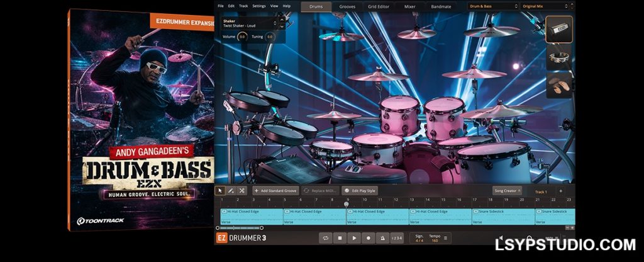Adjust the Volume knob

pos(241,37)
